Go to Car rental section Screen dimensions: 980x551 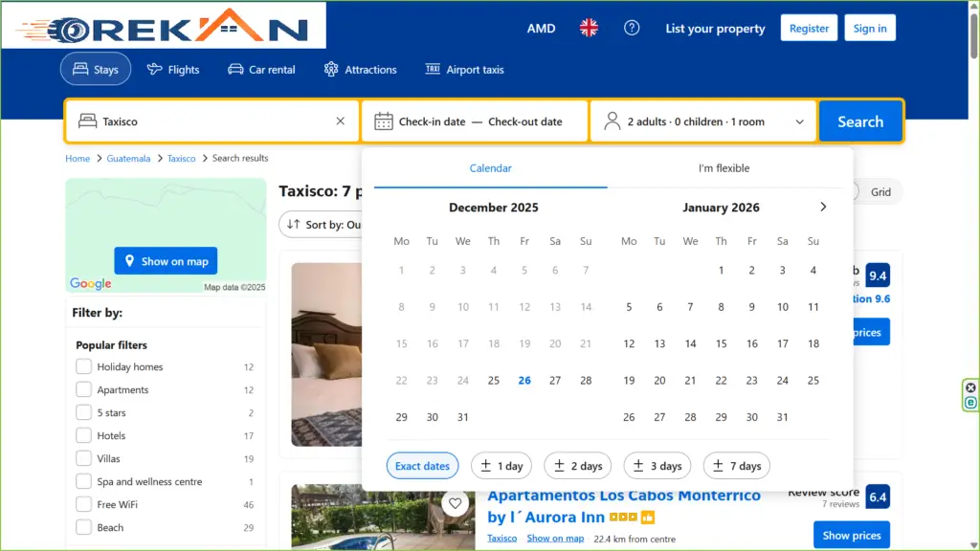click(x=261, y=70)
